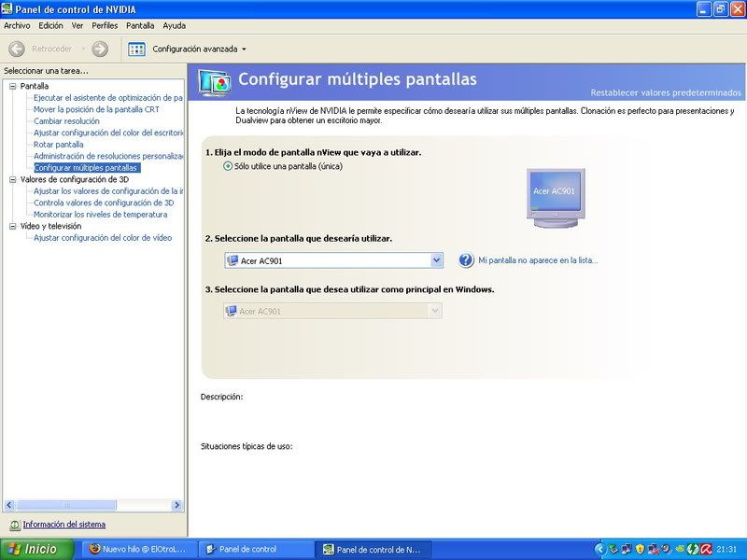Open the Back button history dropdown arrow
This screenshot has width=747, height=560.
pos(83,49)
